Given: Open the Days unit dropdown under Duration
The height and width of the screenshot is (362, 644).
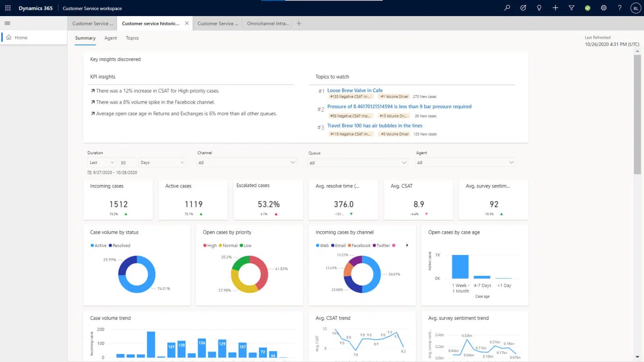Looking at the screenshot, I should pyautogui.click(x=162, y=162).
